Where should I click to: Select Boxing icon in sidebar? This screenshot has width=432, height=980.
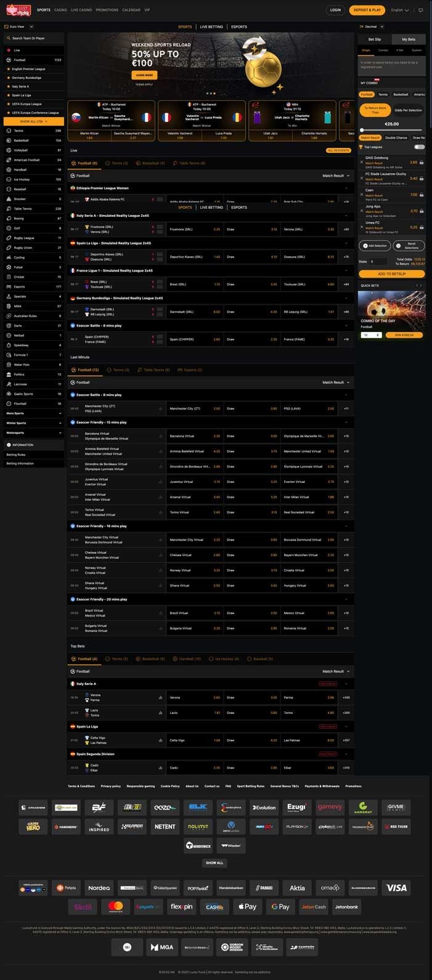coord(9,219)
